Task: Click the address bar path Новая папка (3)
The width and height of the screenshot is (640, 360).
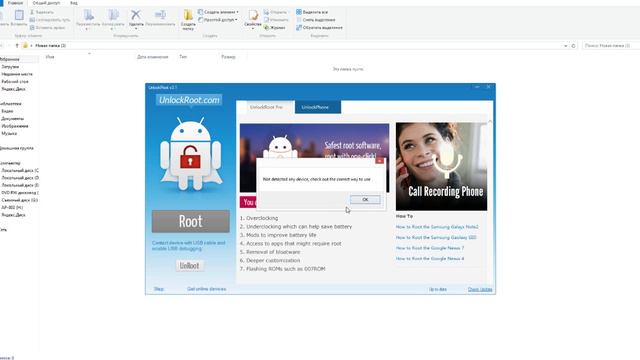Action: [x=50, y=46]
